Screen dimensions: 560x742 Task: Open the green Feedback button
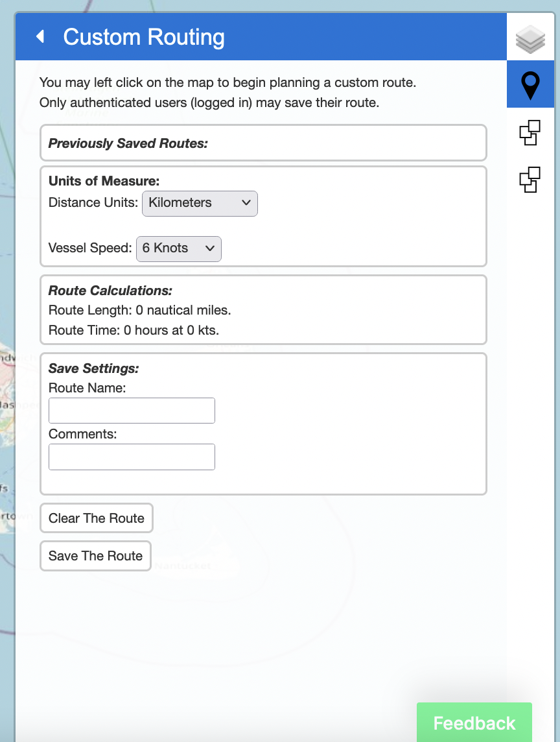[474, 723]
